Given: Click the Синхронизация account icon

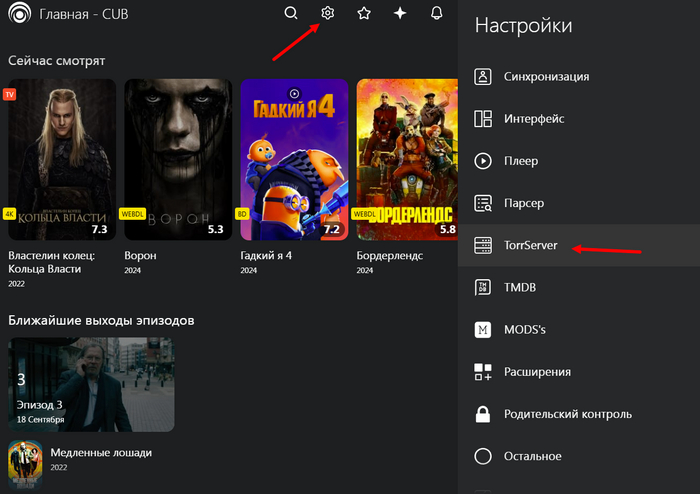Looking at the screenshot, I should (x=483, y=77).
